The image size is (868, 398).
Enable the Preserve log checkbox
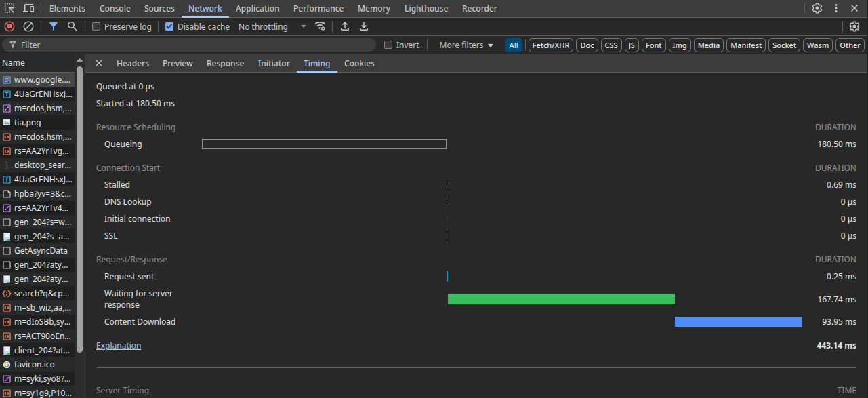(x=96, y=26)
